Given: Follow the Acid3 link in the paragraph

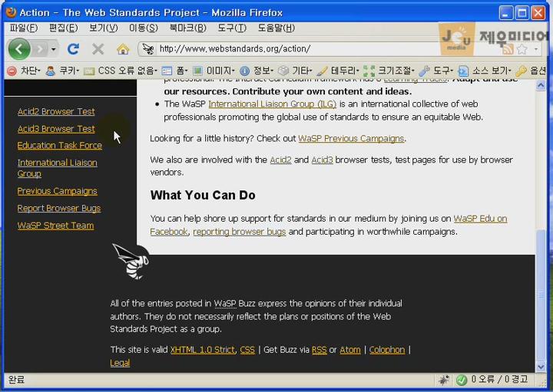Looking at the screenshot, I should pyautogui.click(x=322, y=160).
